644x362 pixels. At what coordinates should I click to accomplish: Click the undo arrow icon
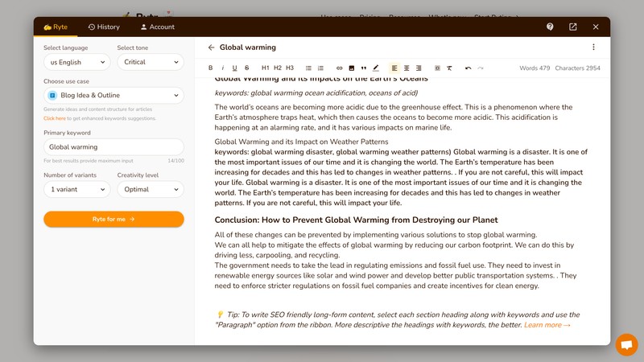469,68
